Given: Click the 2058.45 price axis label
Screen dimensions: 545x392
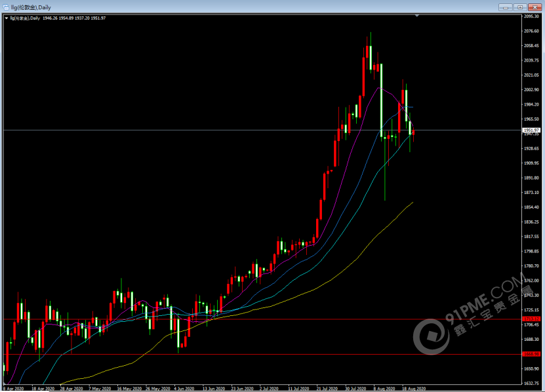Looking at the screenshot, I should coord(531,45).
